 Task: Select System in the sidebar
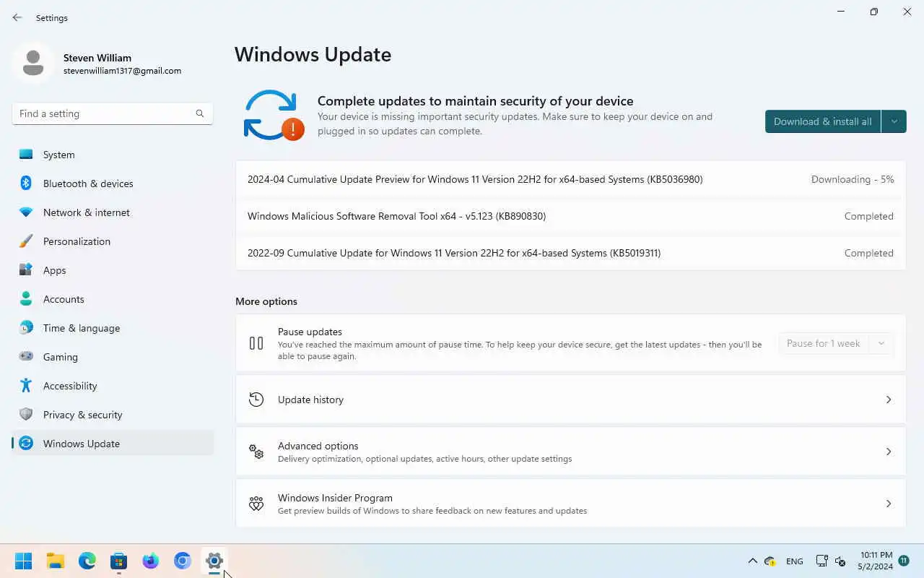pyautogui.click(x=113, y=155)
